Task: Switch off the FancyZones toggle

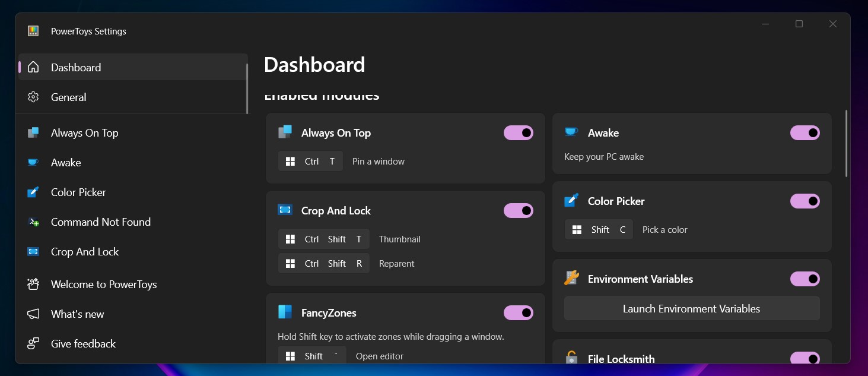Action: [x=519, y=313]
